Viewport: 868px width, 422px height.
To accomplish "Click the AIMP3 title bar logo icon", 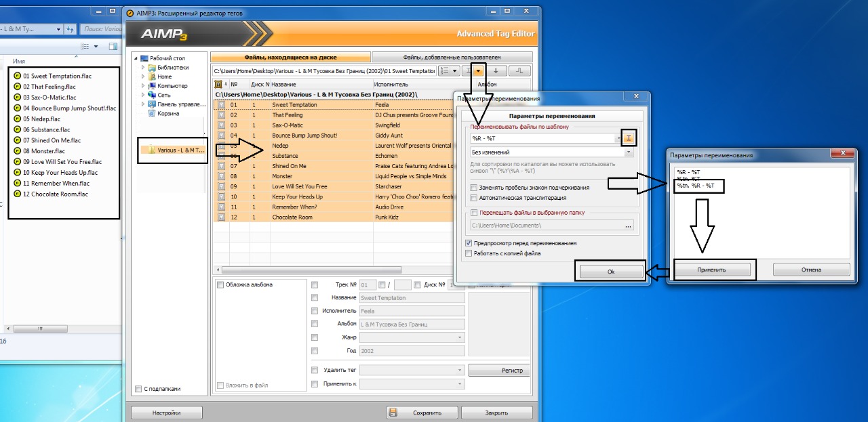I will (130, 13).
